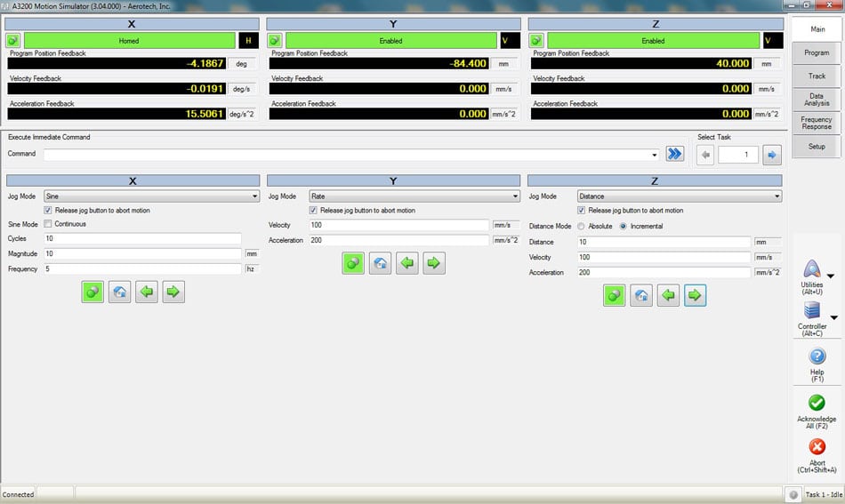Execute the immediate command with double-arrow button
This screenshot has height=504, width=845.
coord(674,154)
